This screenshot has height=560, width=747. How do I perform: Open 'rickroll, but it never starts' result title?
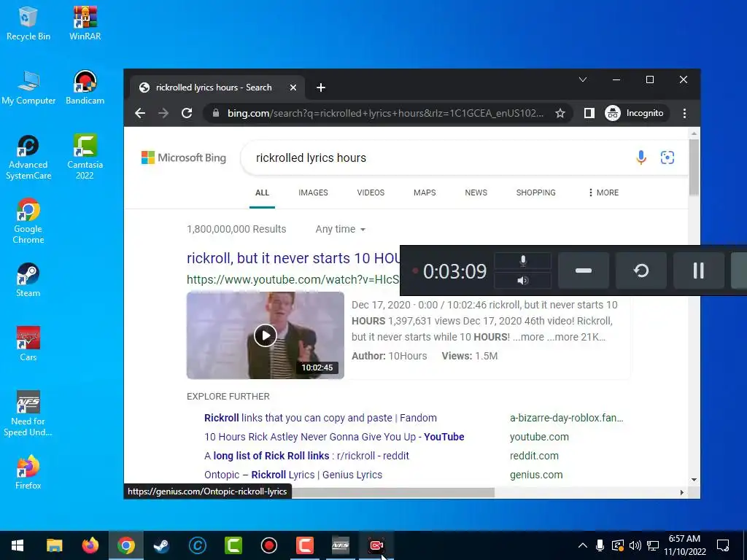pos(293,258)
